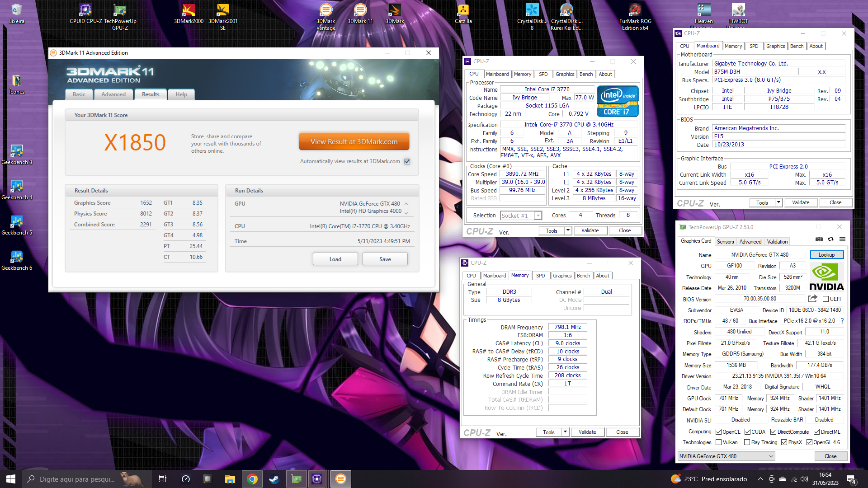Image resolution: width=868 pixels, height=488 pixels.
Task: Open the GPU selector dropdown in GPU-Z
Action: point(726,456)
